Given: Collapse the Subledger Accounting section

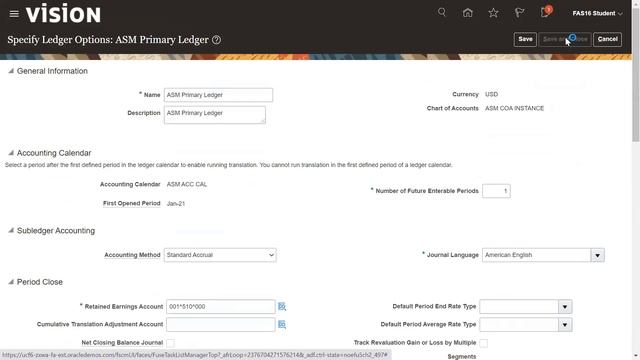Looking at the screenshot, I should 11,231.
